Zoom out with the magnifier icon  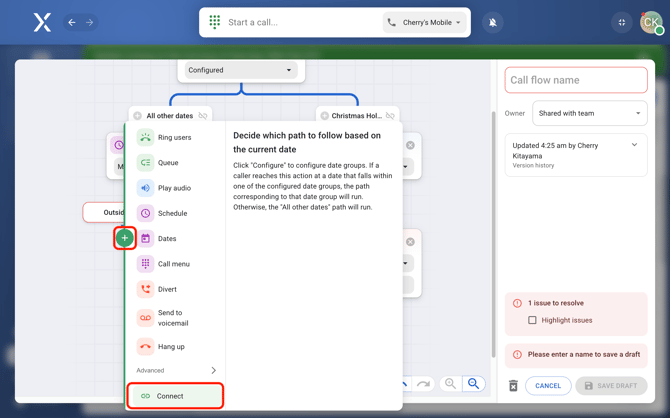[x=451, y=384]
